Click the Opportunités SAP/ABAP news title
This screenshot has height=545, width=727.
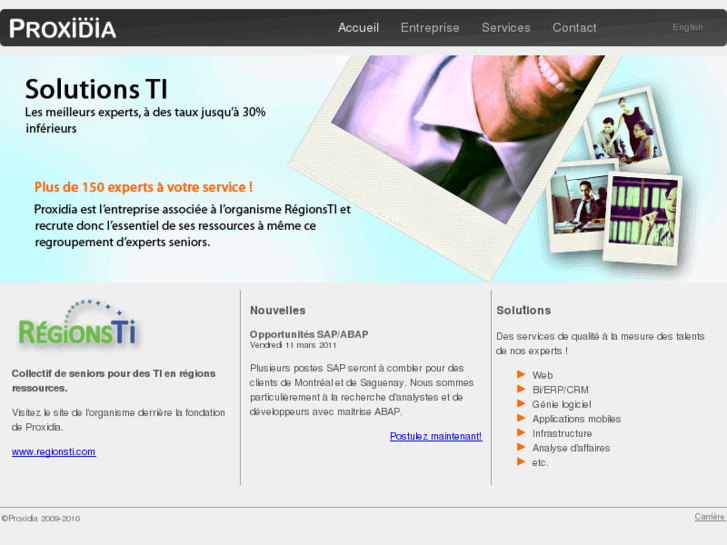[x=309, y=334]
